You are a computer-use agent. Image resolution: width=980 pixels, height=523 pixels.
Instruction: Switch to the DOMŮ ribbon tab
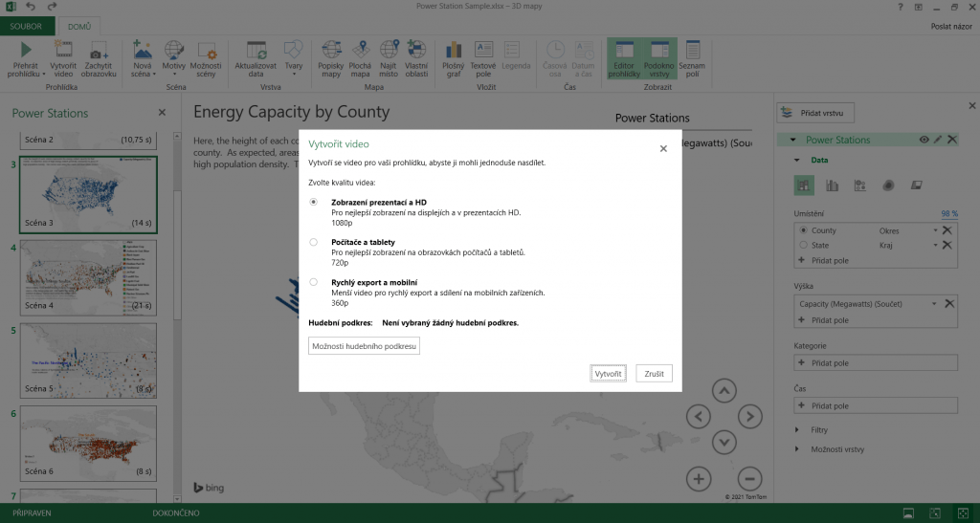78,26
